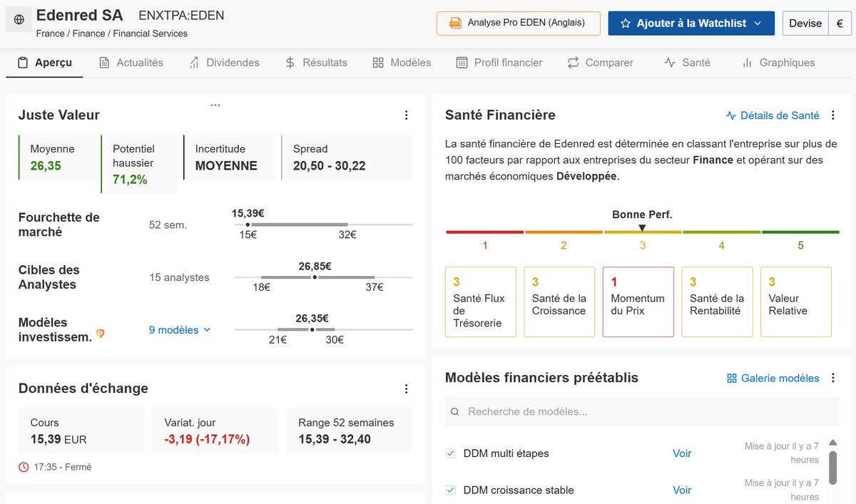Click the PDF icon in Analyse Pro button

(x=455, y=23)
